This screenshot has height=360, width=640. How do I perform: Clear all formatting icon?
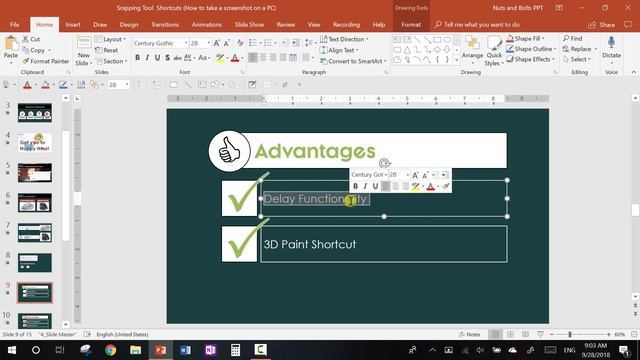click(x=240, y=43)
